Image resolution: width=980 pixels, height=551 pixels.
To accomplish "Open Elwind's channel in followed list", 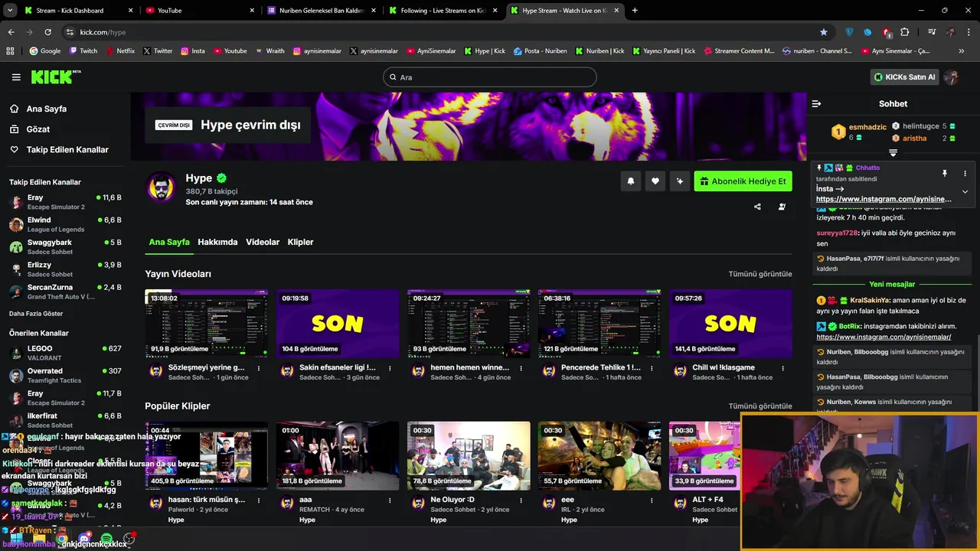I will (65, 224).
